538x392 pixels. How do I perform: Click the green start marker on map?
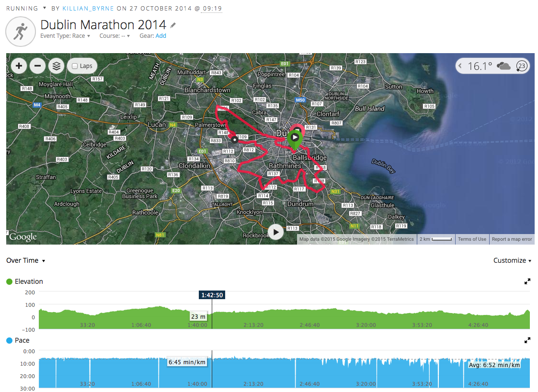pos(295,137)
